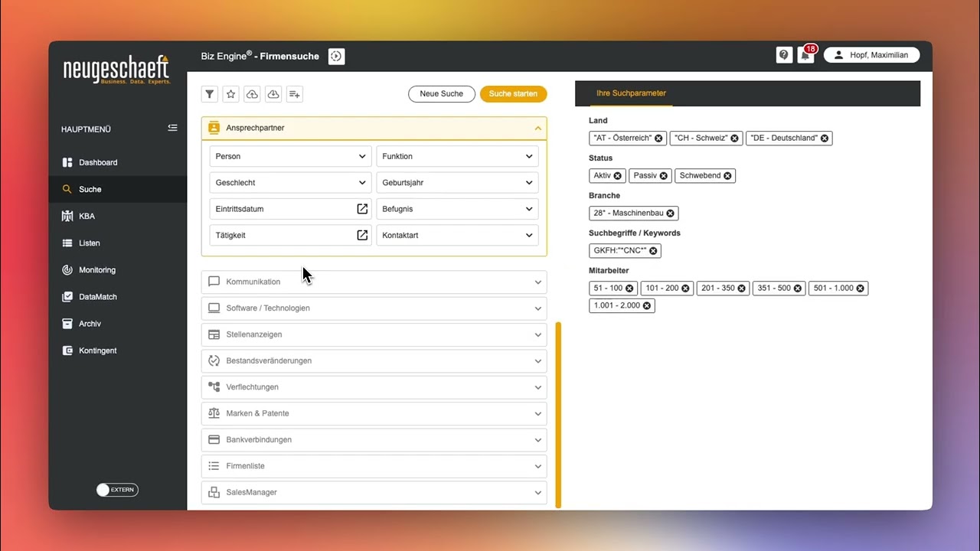The width and height of the screenshot is (980, 551).
Task: Remove the 501 - 1.000 Mitarbeiter tag
Action: tap(861, 289)
